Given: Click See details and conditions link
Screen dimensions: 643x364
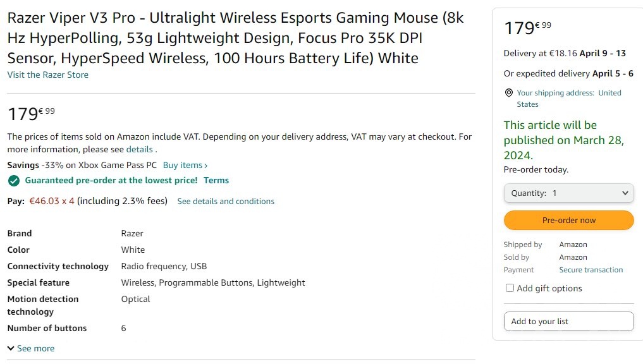Looking at the screenshot, I should click(x=226, y=202).
